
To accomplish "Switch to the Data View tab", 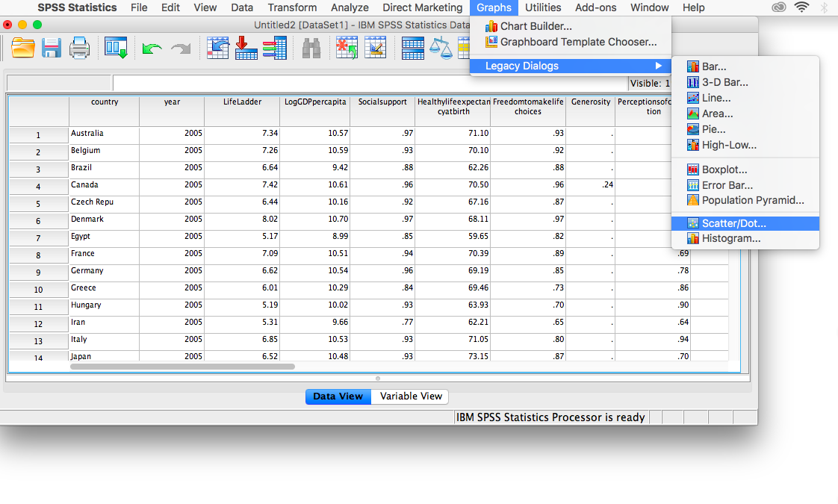I will point(338,396).
